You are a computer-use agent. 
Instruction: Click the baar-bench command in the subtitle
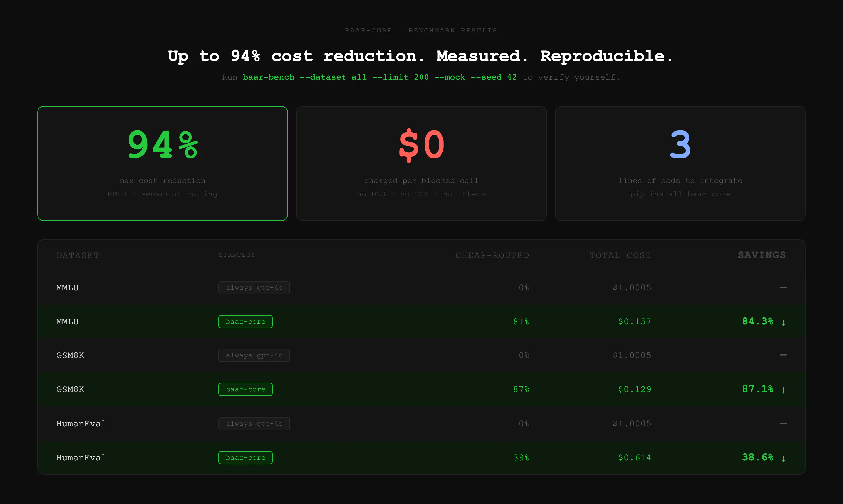(x=380, y=78)
